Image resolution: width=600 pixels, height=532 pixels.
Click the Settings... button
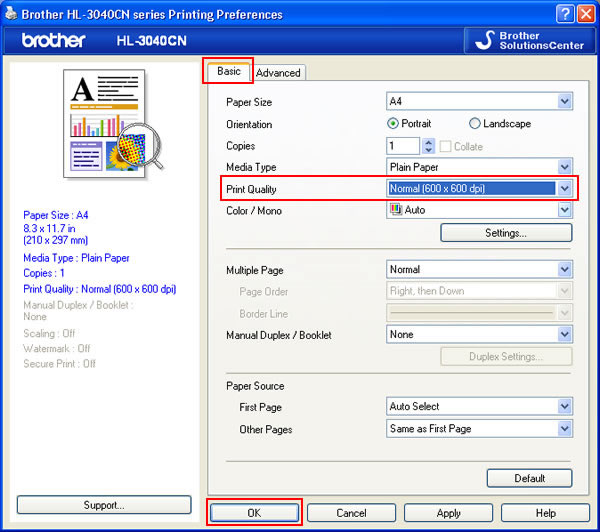pos(506,233)
